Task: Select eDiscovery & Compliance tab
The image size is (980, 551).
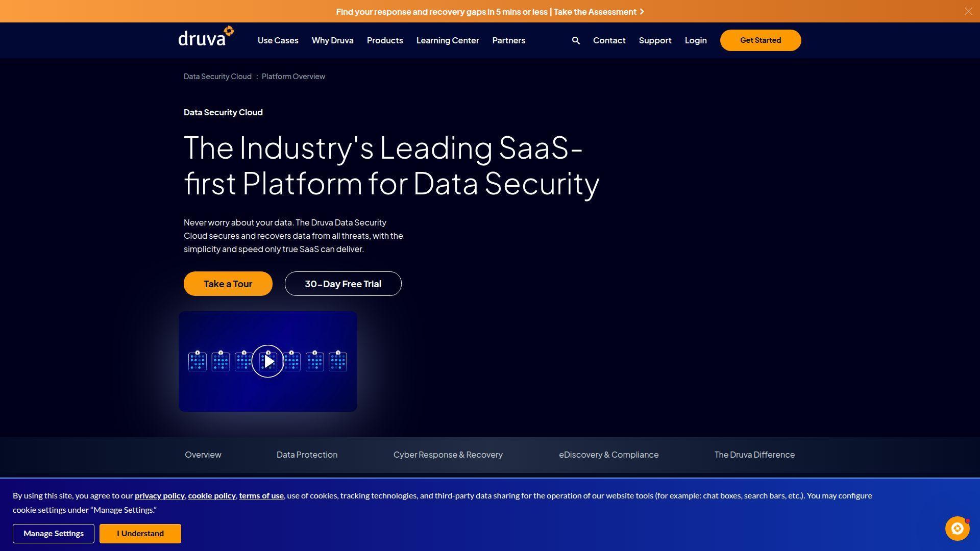Action: (x=609, y=455)
